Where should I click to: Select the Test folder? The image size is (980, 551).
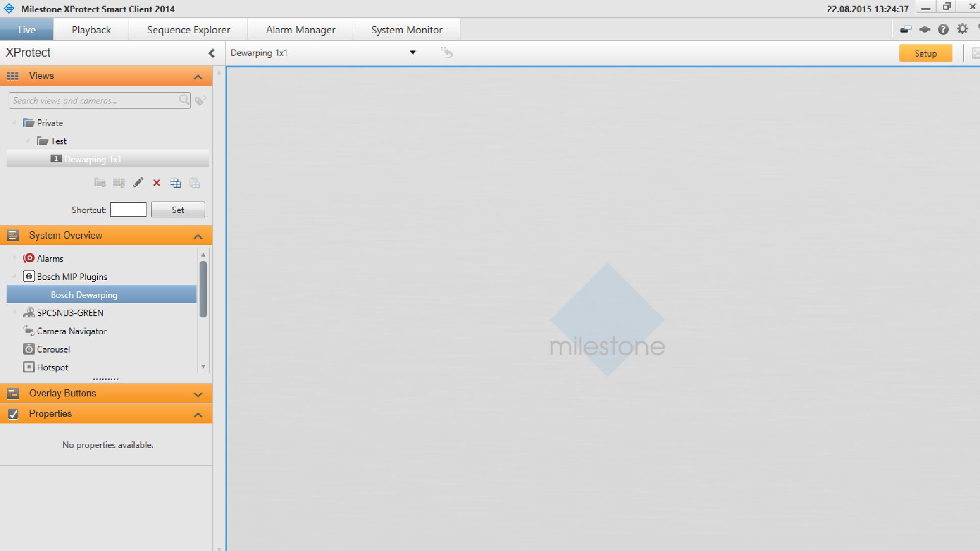[x=59, y=141]
